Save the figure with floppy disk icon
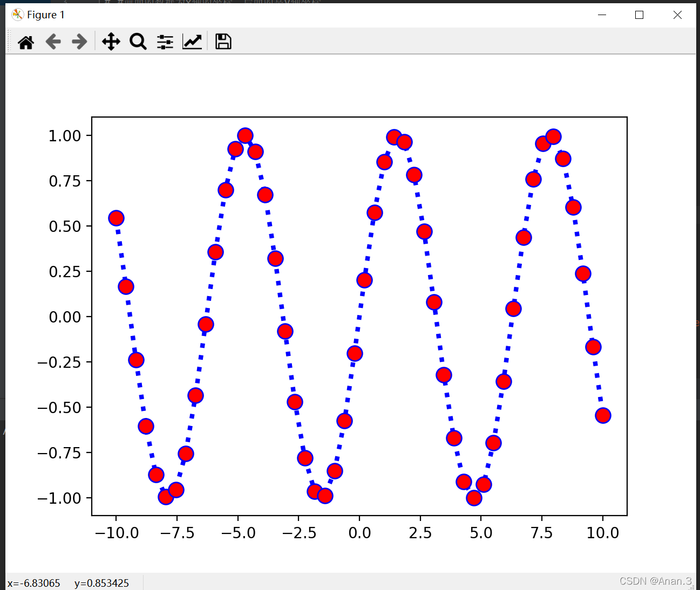The height and width of the screenshot is (590, 700). click(x=223, y=42)
